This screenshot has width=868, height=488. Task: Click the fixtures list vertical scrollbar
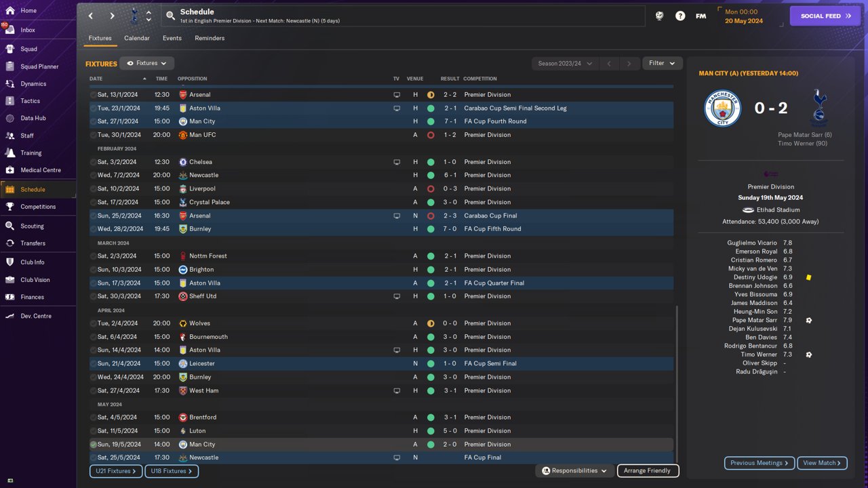click(x=677, y=380)
